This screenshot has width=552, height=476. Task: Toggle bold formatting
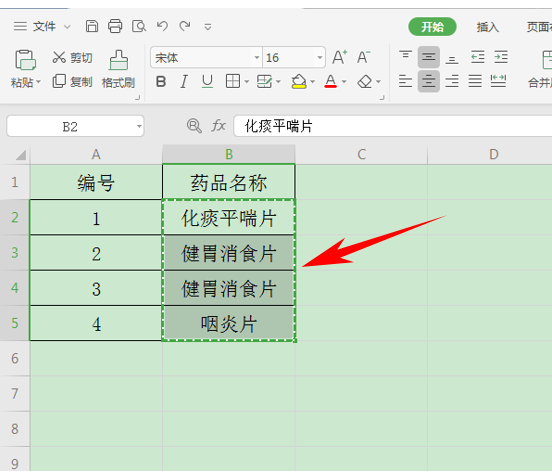pyautogui.click(x=161, y=82)
